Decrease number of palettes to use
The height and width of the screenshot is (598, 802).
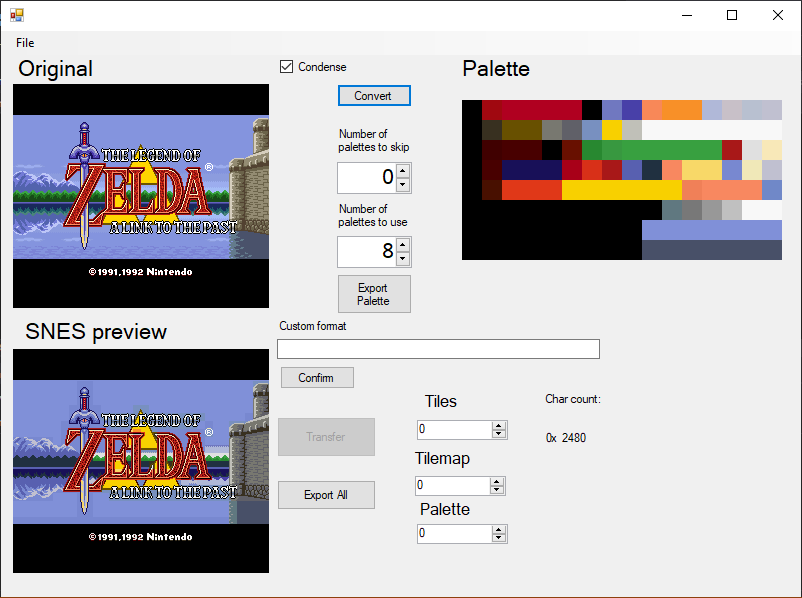[402, 259]
